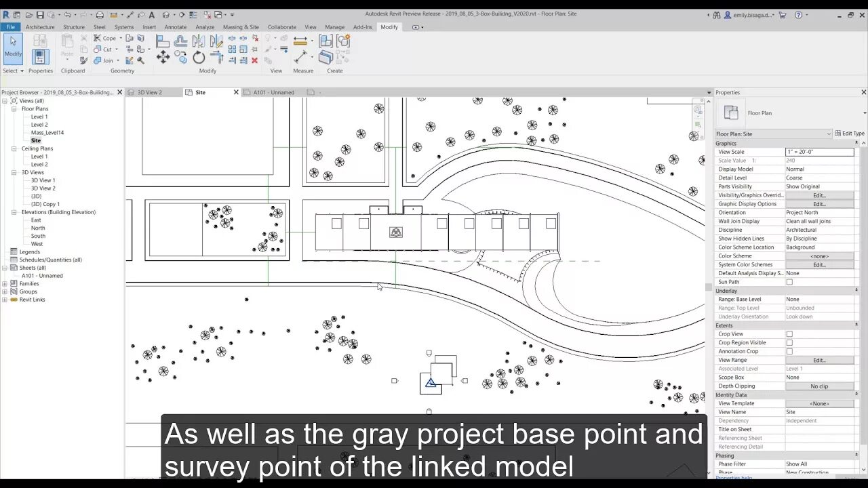Viewport: 868px width, 488px height.
Task: Open the Properties palette ribbon button
Action: click(x=41, y=57)
